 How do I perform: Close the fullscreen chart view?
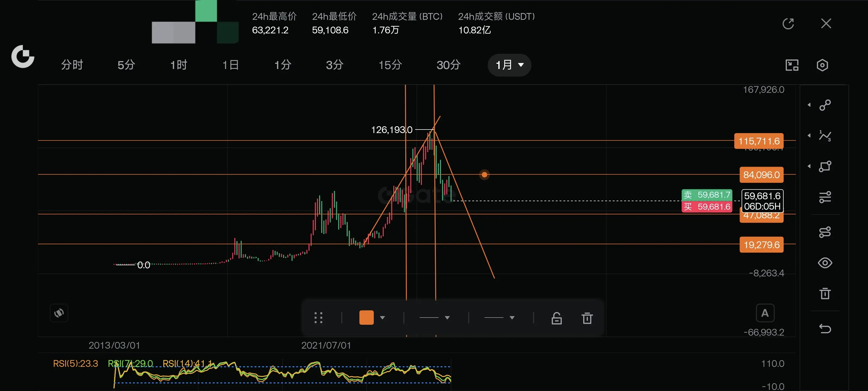826,24
